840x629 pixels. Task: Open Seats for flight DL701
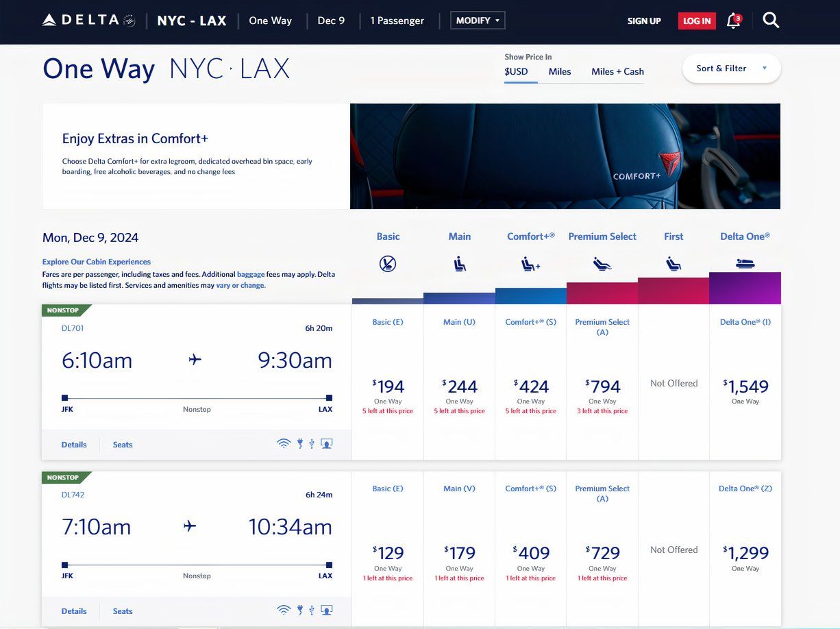(123, 445)
